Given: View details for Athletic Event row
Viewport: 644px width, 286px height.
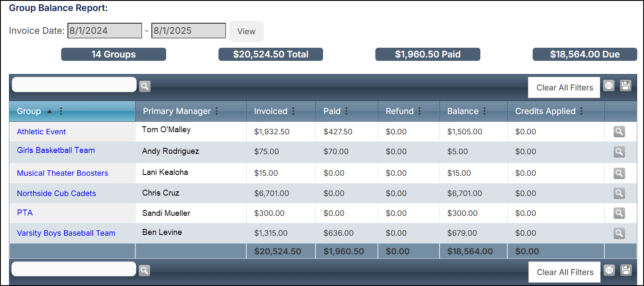Looking at the screenshot, I should [x=619, y=132].
